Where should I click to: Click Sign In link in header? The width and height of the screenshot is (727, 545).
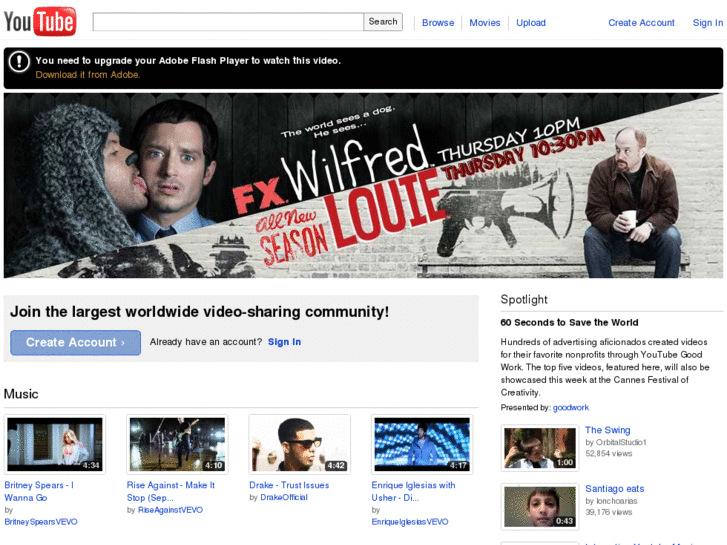708,23
